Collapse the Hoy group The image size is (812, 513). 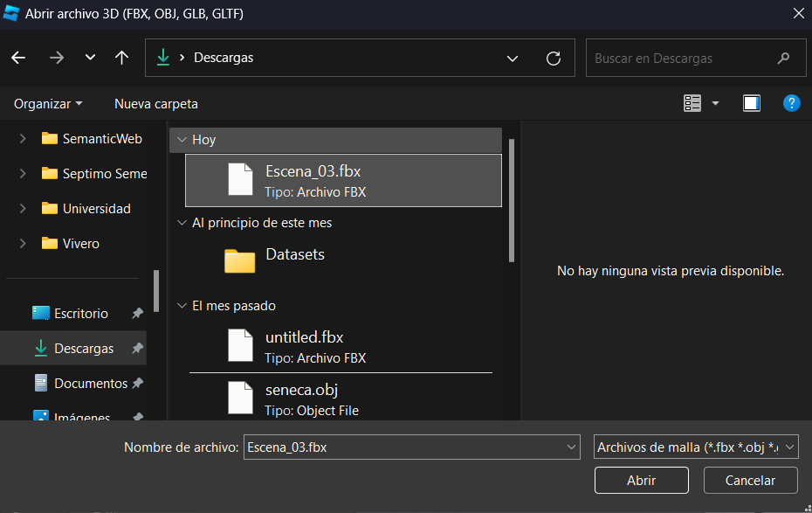pos(182,140)
